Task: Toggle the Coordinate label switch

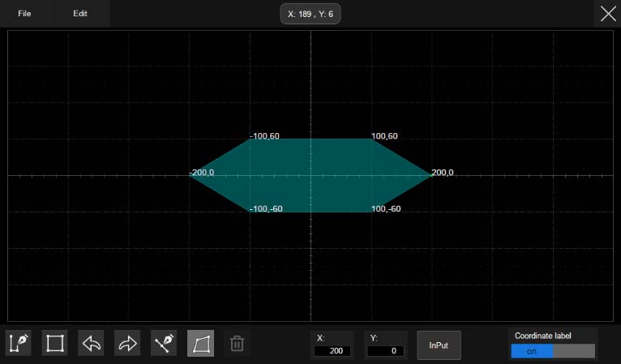Action: click(x=553, y=351)
